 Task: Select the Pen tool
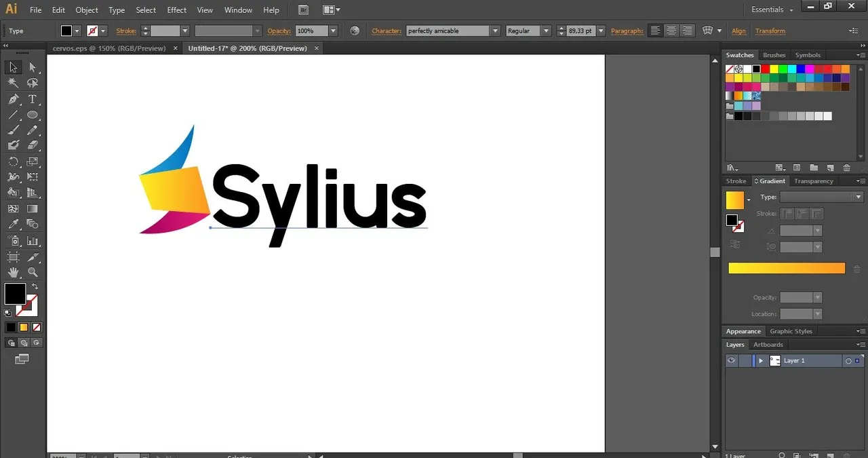[13, 99]
